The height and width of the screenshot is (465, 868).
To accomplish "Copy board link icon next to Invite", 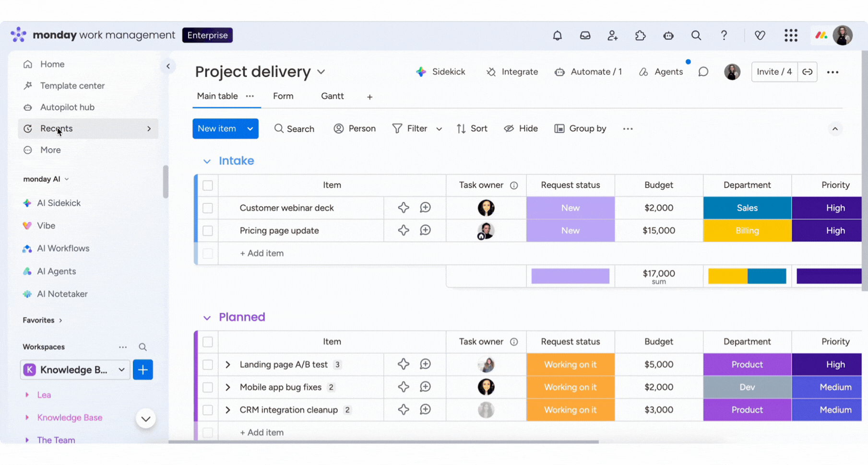I will click(808, 72).
